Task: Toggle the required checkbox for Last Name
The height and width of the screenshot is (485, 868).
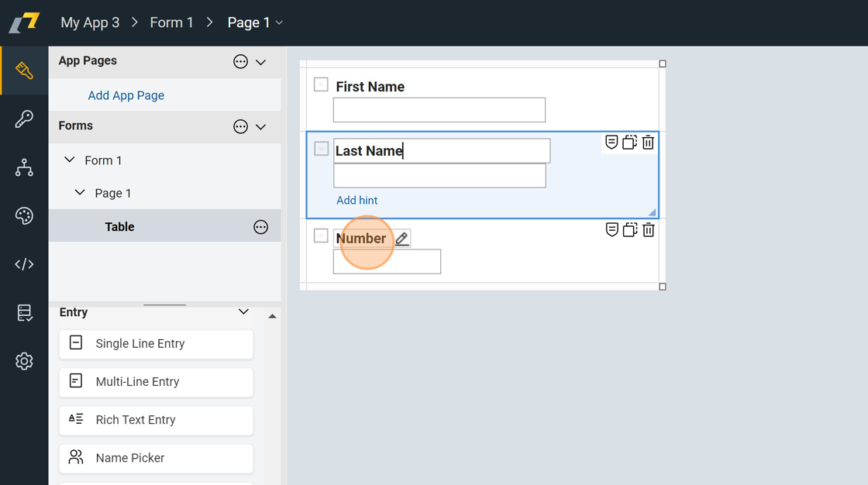Action: point(321,149)
